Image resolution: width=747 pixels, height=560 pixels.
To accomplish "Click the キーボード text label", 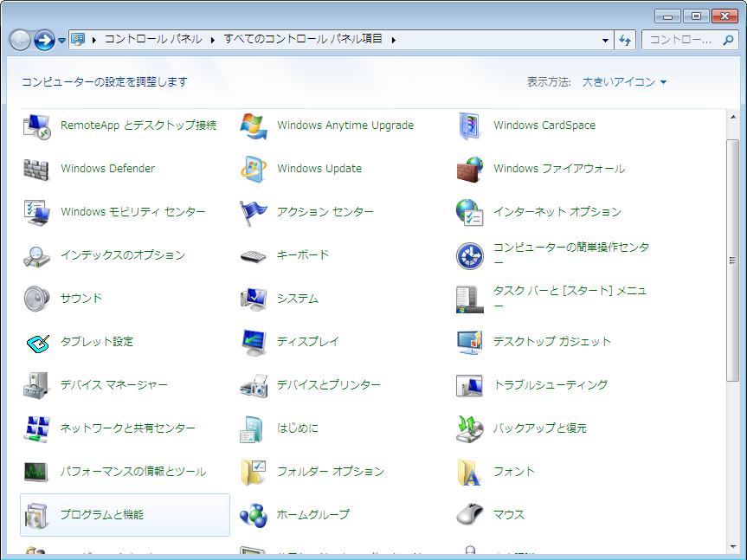I will (303, 254).
